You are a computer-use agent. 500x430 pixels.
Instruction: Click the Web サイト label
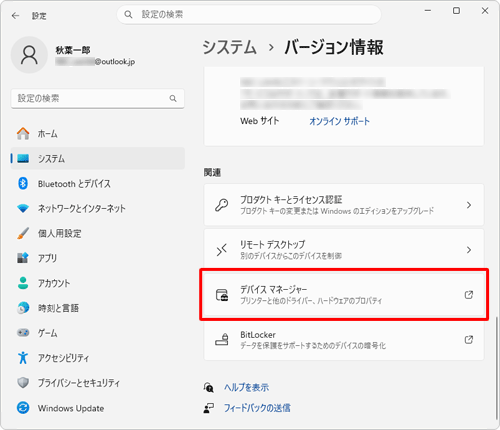260,121
